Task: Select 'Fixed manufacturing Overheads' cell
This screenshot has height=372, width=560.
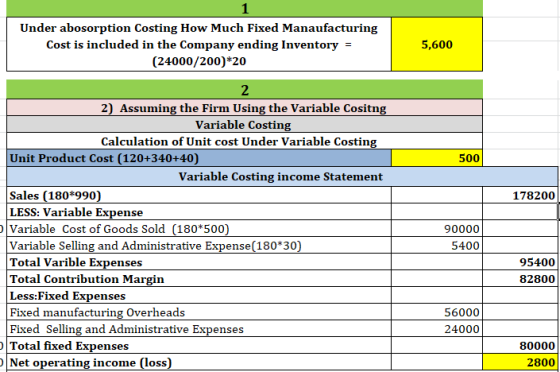Action: tap(199, 312)
